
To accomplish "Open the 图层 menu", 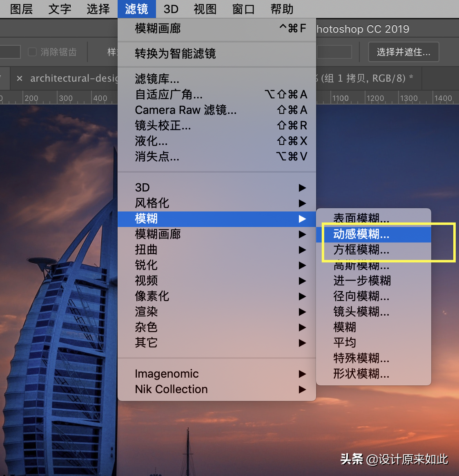I will (x=21, y=9).
